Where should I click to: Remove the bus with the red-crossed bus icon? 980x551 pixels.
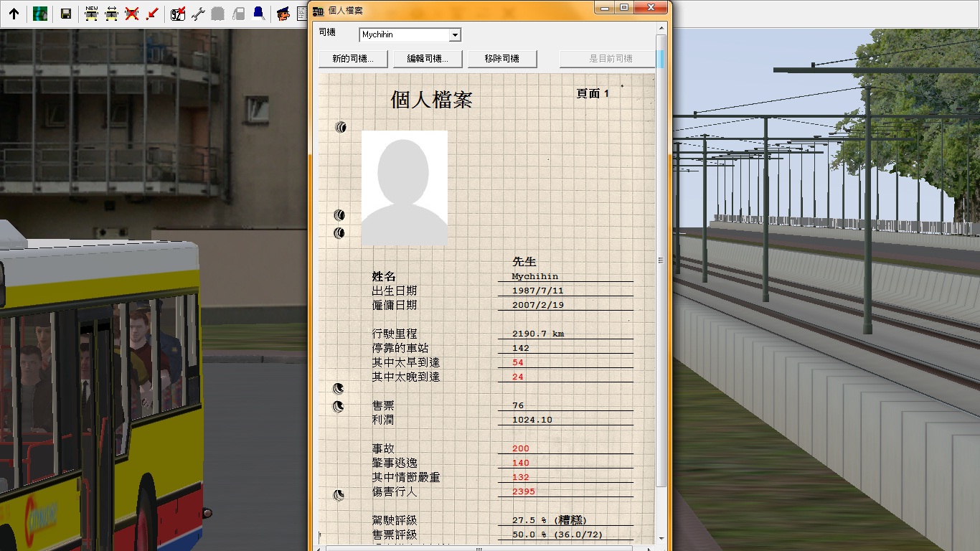132,14
